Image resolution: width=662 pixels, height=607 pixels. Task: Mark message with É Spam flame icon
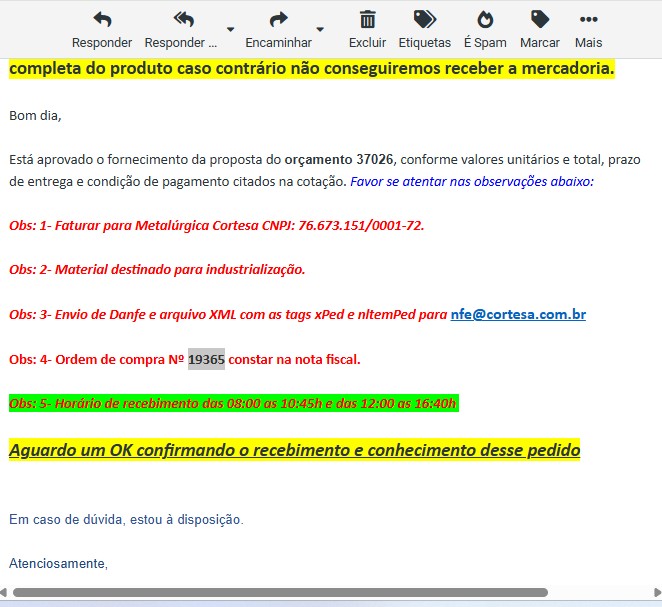(x=485, y=20)
